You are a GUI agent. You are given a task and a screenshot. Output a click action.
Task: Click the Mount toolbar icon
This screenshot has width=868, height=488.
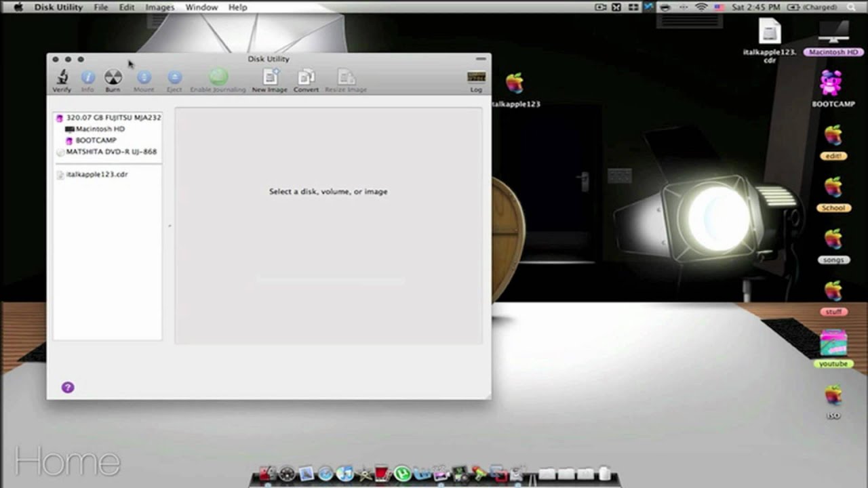click(144, 77)
